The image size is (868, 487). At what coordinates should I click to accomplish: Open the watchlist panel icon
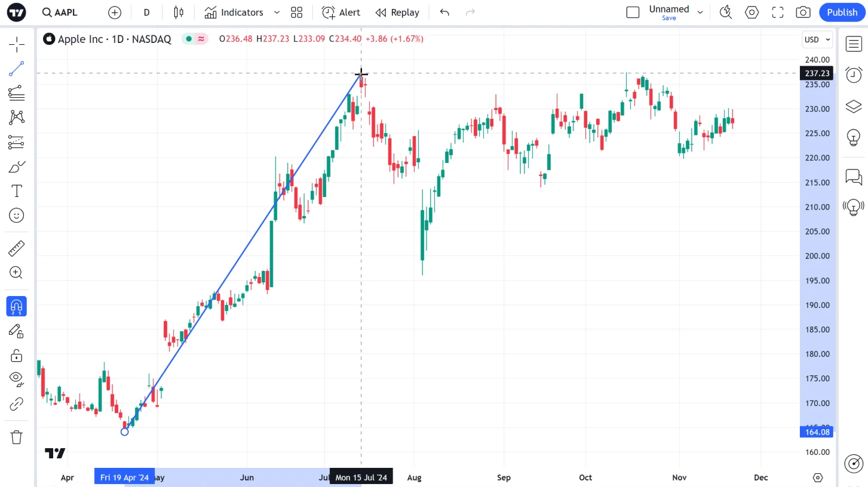tap(854, 44)
